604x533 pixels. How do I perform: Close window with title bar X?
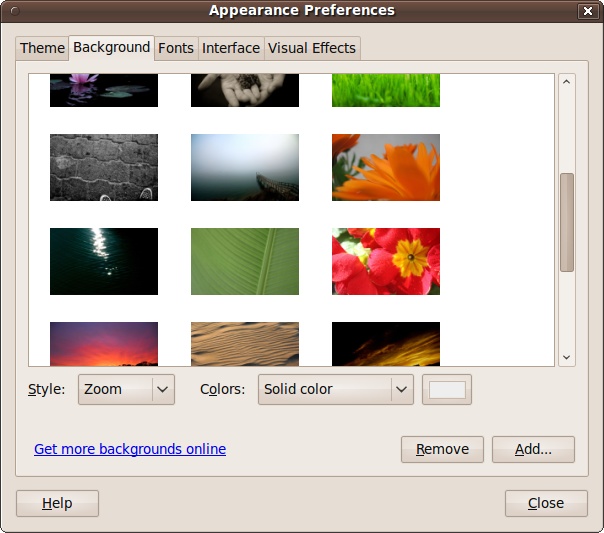click(x=588, y=11)
